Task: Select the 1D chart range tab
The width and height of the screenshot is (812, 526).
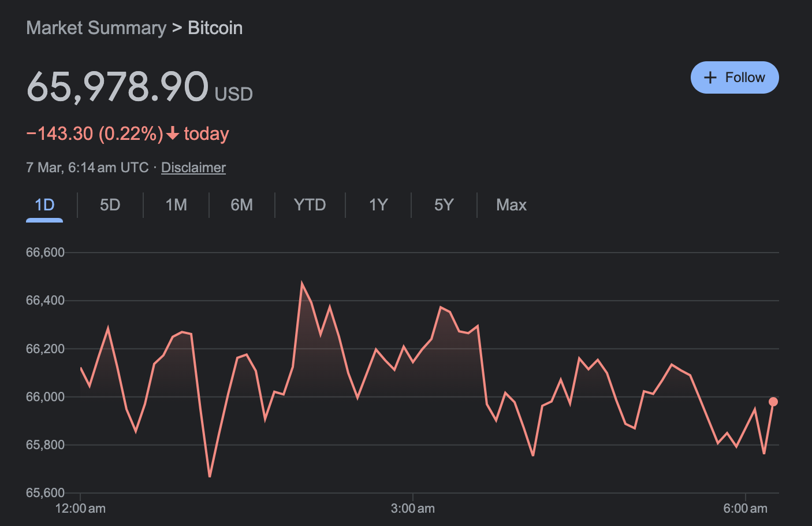Action: (44, 205)
